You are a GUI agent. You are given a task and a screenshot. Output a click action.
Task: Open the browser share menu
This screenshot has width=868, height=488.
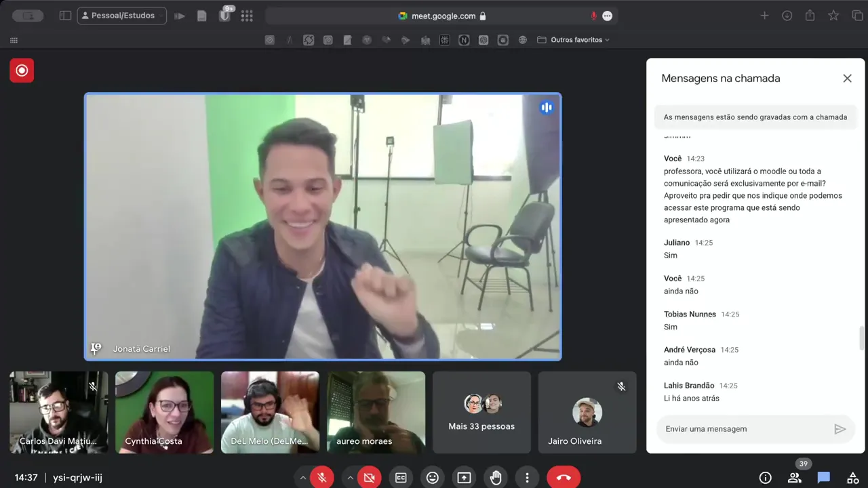click(x=810, y=16)
